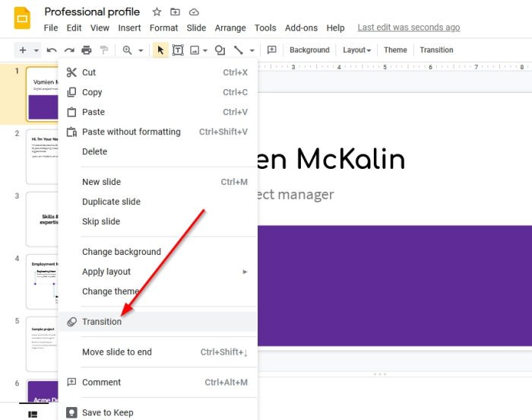The width and height of the screenshot is (532, 420).
Task: Select the text box tool
Action: [178, 50]
